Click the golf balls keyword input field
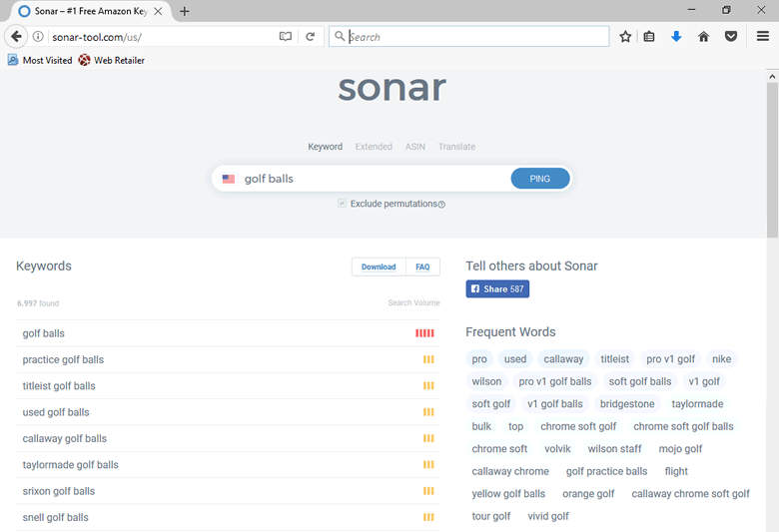 [370, 179]
